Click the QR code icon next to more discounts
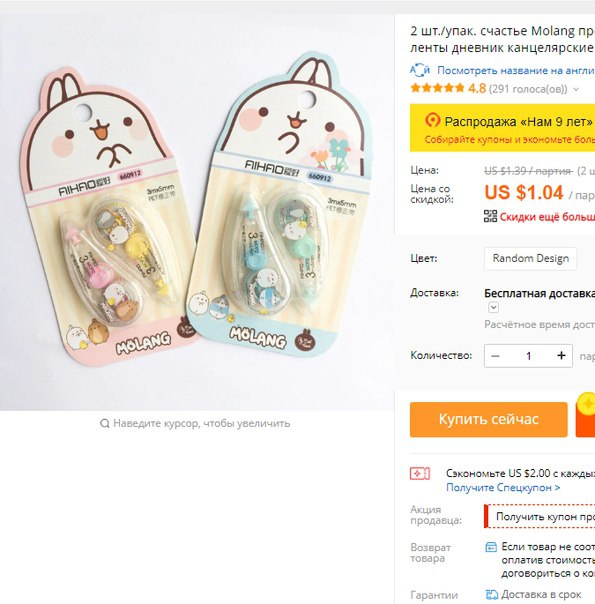The width and height of the screenshot is (595, 604). pyautogui.click(x=490, y=216)
